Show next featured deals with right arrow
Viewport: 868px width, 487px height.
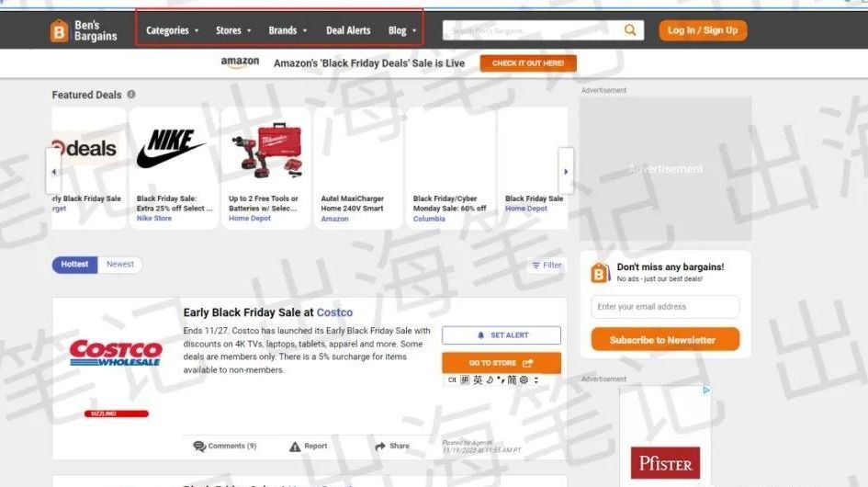[x=566, y=171]
